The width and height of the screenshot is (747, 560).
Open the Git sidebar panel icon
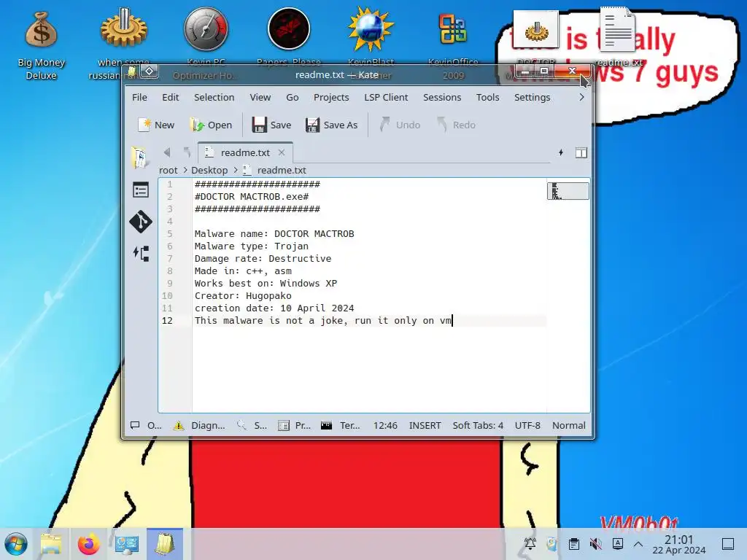pyautogui.click(x=141, y=222)
